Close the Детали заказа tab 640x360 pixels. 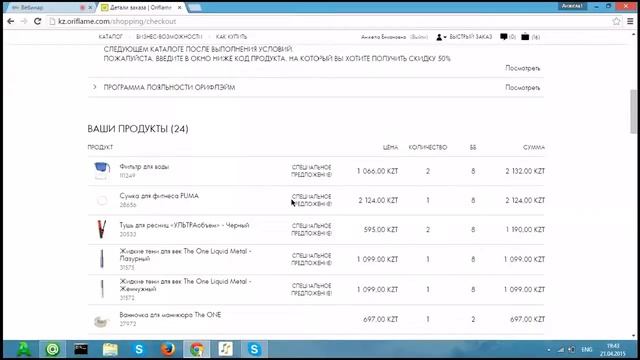click(179, 7)
